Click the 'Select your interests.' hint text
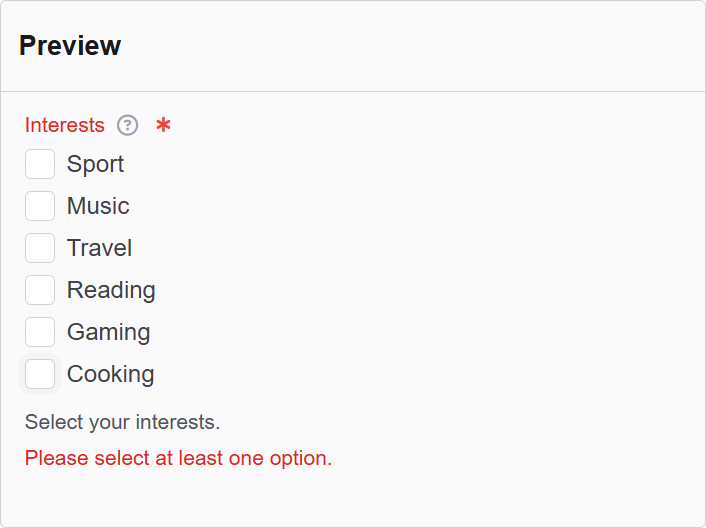The height and width of the screenshot is (528, 706). [x=122, y=422]
